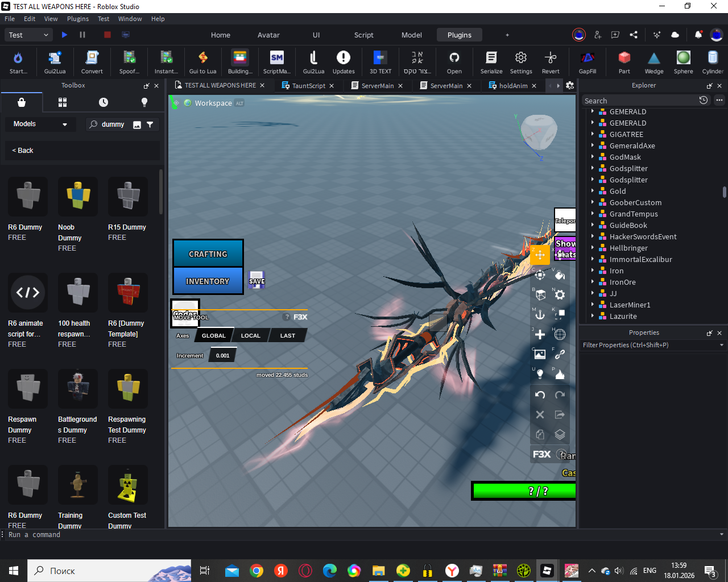The width and height of the screenshot is (728, 582).
Task: Select the F3X New Part cube tool
Action: tap(540, 295)
